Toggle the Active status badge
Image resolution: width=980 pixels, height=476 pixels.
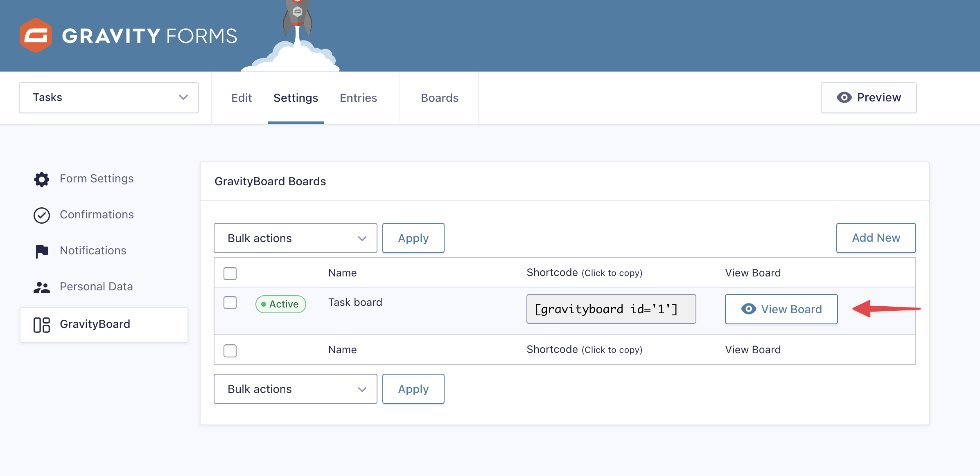[x=281, y=304]
